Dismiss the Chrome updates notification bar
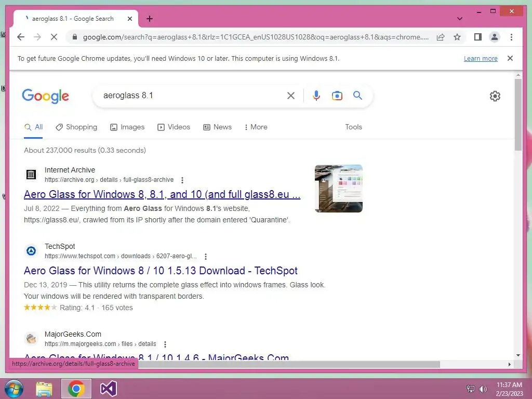The width and height of the screenshot is (532, 399). coord(510,58)
